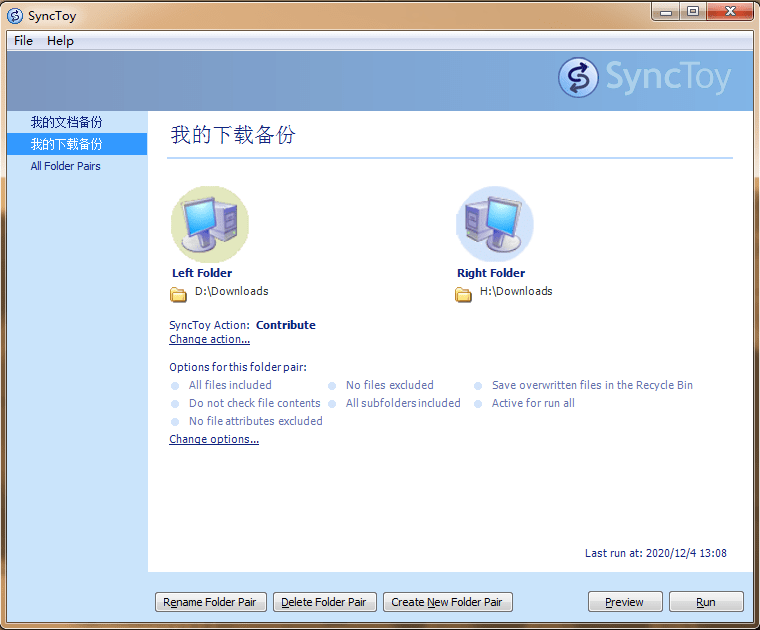This screenshot has height=630, width=760.
Task: Click the Left Folder computer icon
Action: (210, 224)
